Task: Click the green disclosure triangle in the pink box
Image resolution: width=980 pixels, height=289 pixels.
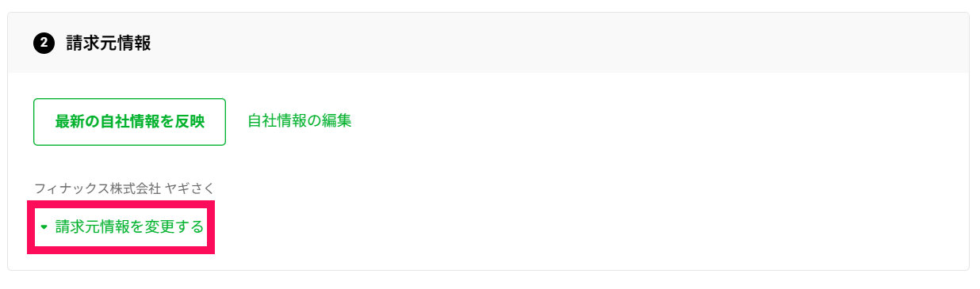Action: point(44,227)
